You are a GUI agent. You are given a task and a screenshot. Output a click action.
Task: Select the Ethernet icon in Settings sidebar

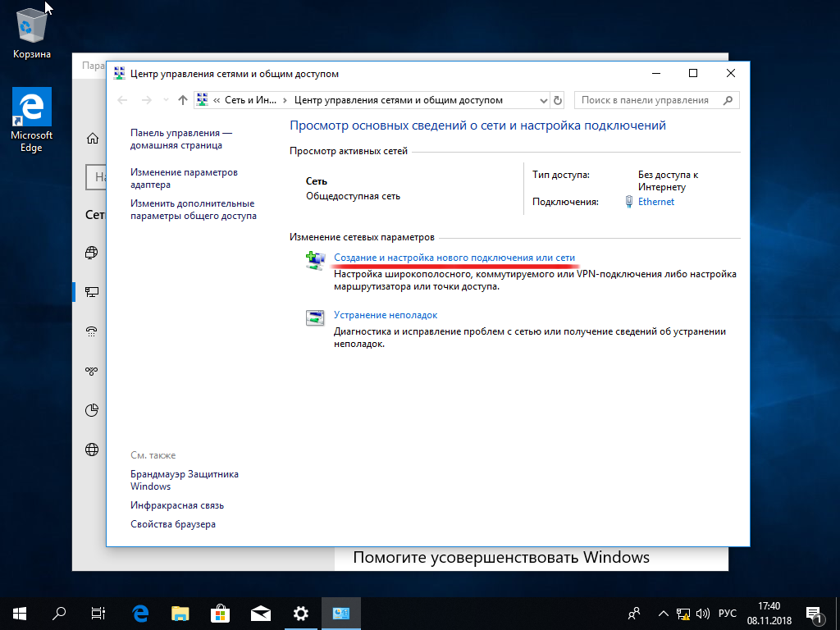[92, 292]
